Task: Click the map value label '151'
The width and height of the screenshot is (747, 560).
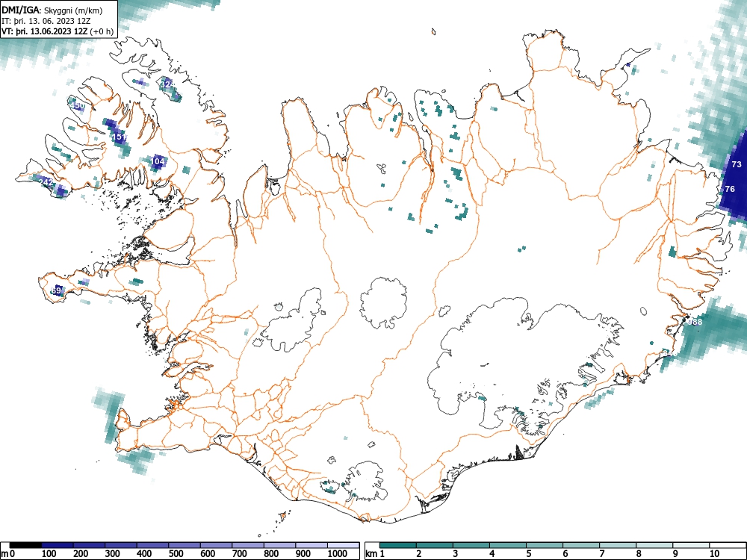Action: (119, 137)
